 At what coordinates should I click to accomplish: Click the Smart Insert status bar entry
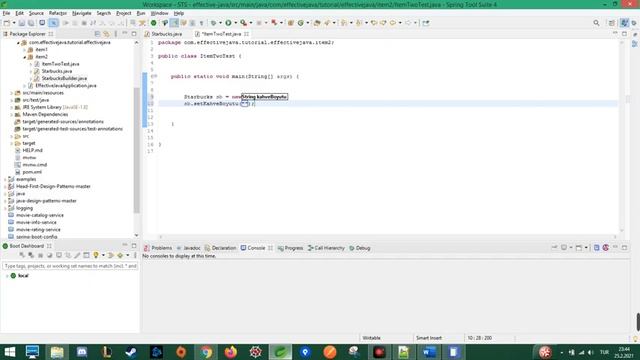tap(429, 338)
